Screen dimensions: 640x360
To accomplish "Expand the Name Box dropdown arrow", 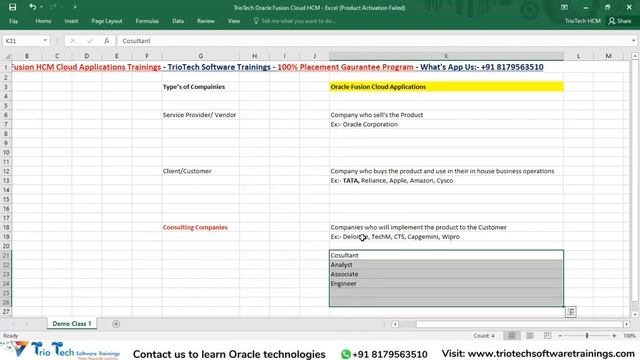I will tap(45, 41).
